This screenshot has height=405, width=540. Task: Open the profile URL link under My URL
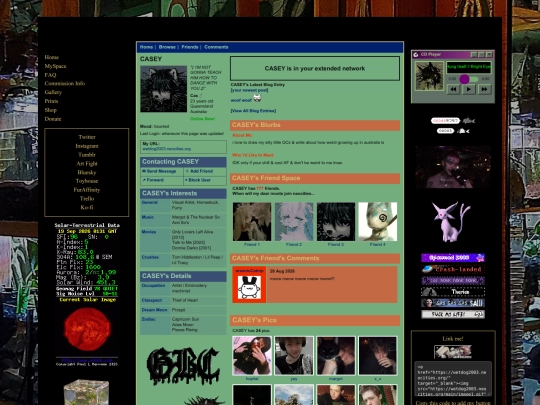[x=167, y=149]
